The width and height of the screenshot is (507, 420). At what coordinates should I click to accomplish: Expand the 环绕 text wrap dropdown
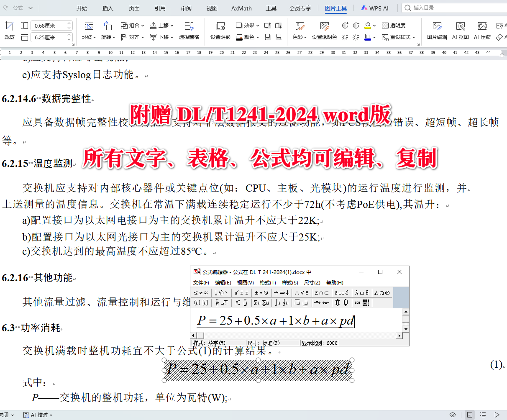point(89,37)
